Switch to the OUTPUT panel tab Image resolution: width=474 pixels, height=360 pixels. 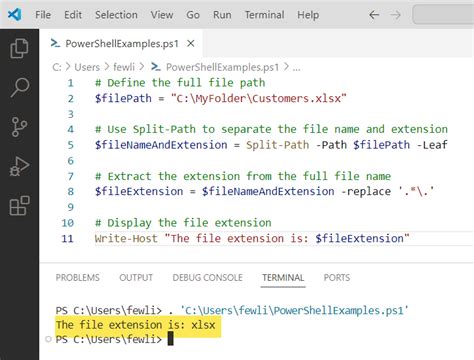coord(136,278)
